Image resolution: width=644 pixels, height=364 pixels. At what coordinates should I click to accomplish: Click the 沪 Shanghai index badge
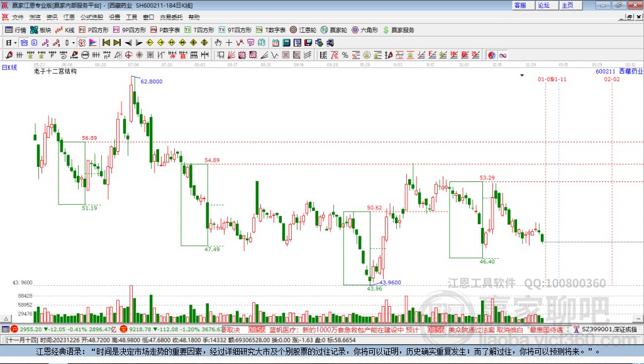click(x=14, y=329)
